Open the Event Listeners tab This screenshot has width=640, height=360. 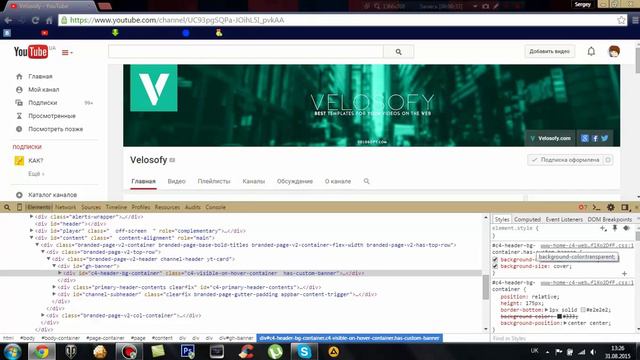click(564, 220)
